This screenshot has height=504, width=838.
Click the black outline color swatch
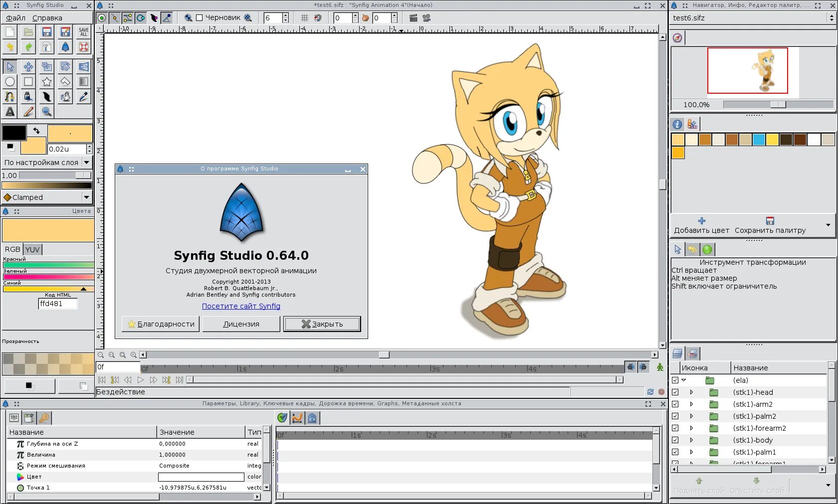(14, 133)
